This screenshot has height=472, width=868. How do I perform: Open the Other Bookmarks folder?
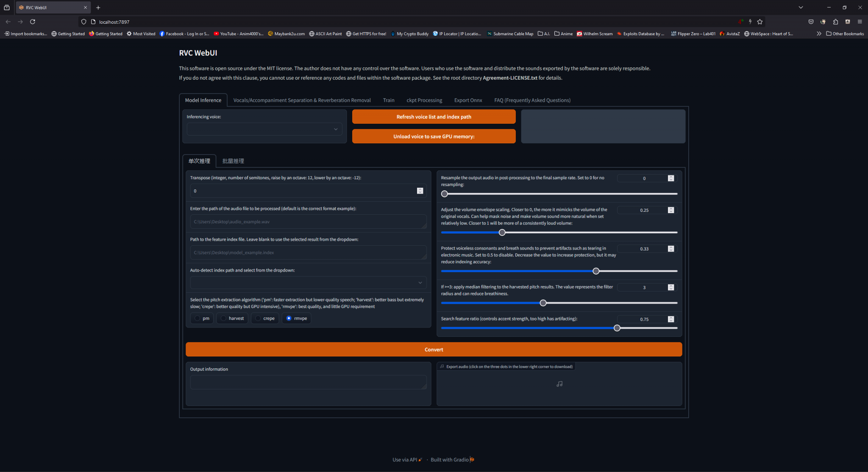845,33
